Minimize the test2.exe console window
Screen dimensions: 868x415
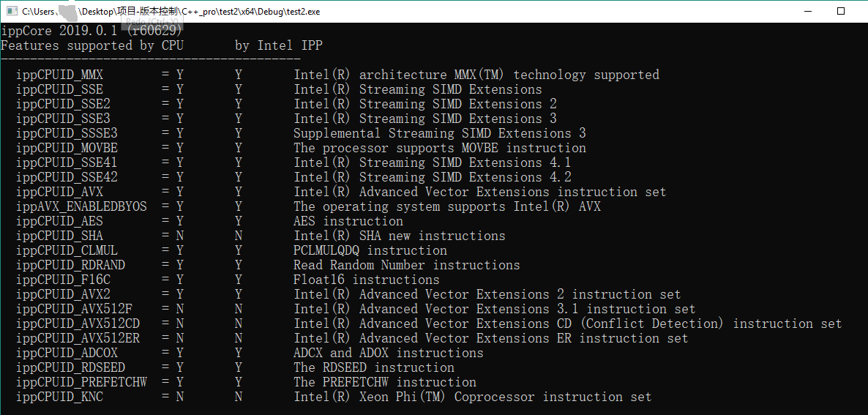pyautogui.click(x=807, y=12)
